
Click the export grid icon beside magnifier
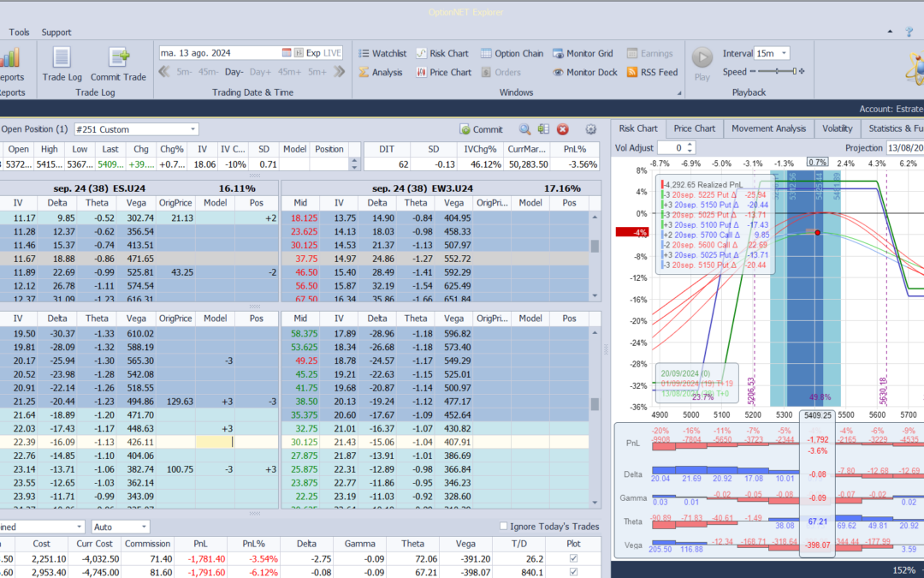pyautogui.click(x=543, y=129)
